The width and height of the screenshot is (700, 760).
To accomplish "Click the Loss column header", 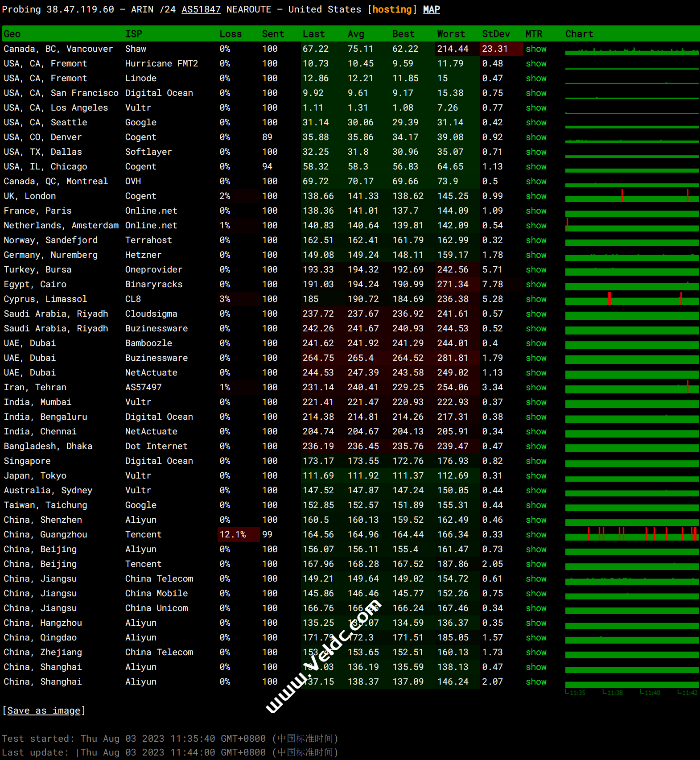I will 231,34.
